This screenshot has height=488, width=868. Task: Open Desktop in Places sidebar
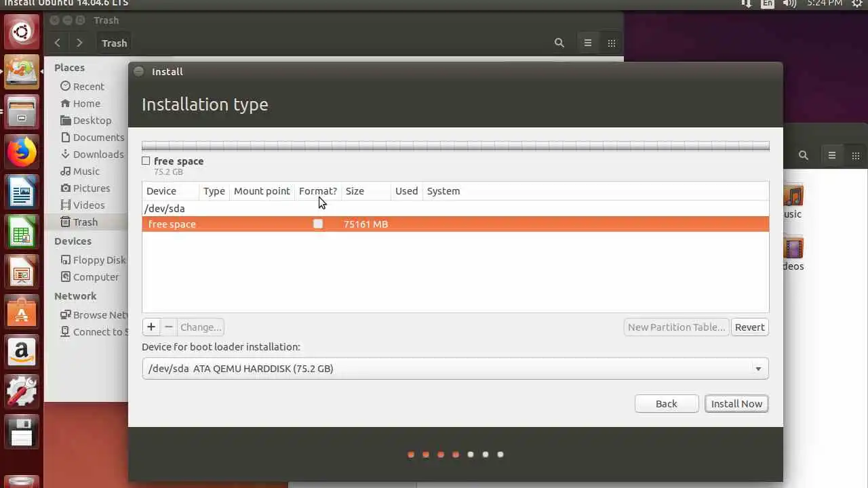tap(85, 120)
